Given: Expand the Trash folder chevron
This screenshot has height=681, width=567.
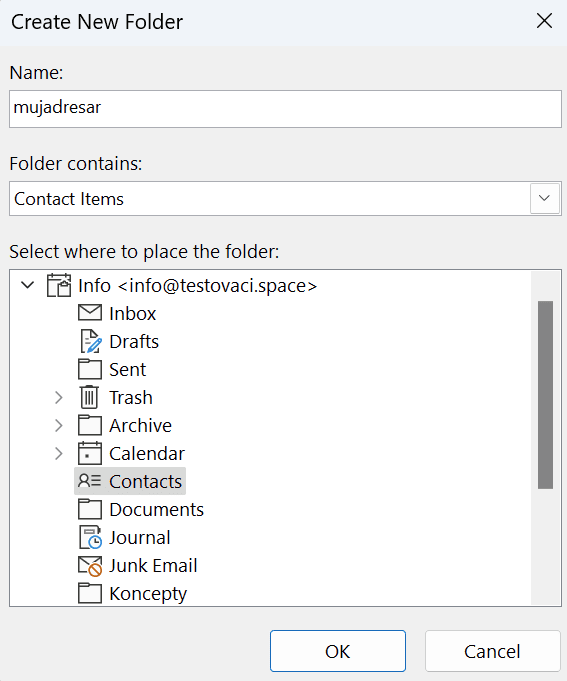Looking at the screenshot, I should point(59,397).
